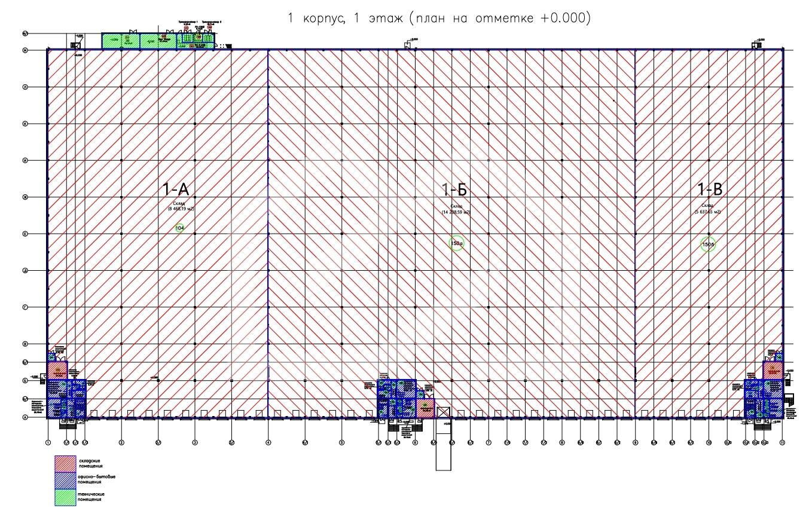Click the green room marker 150б

[x=709, y=244]
